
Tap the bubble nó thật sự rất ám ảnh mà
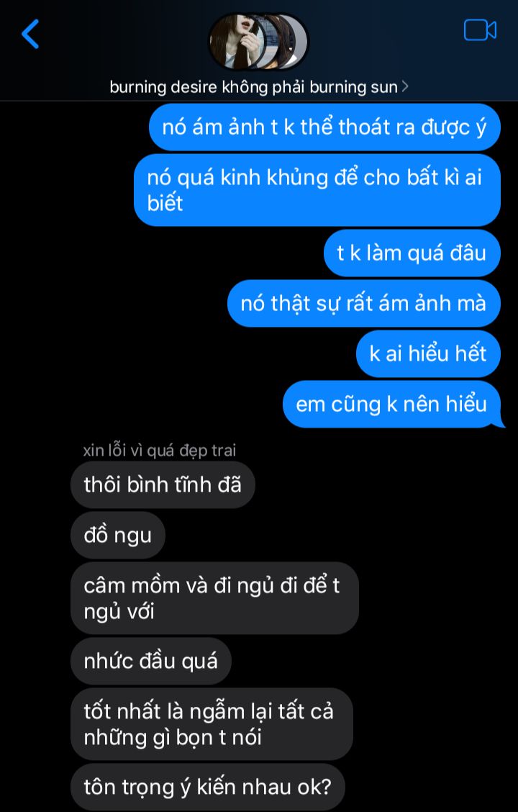[x=364, y=304]
